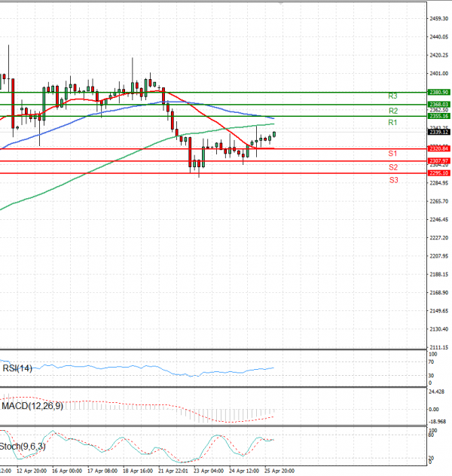Viewport: 452px width, 476px height.
Task: Click the 25 Apr 20:00 time label
Action: (x=279, y=471)
